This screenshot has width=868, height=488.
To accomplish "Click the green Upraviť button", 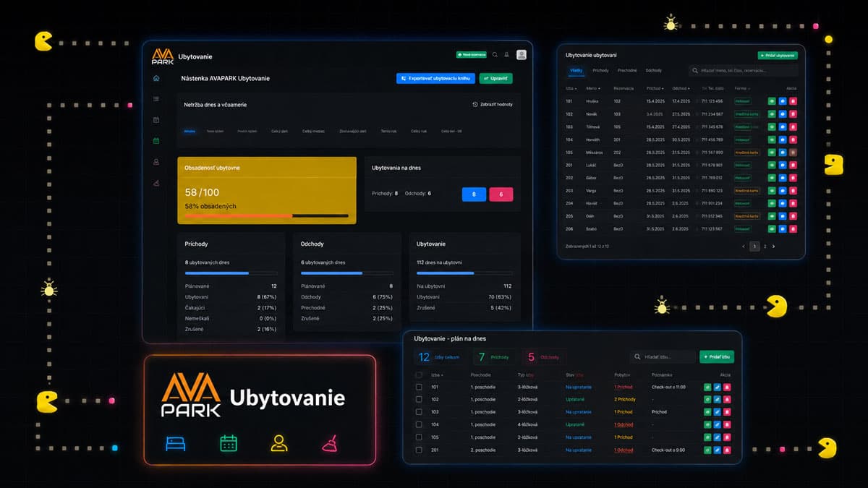I will [495, 78].
